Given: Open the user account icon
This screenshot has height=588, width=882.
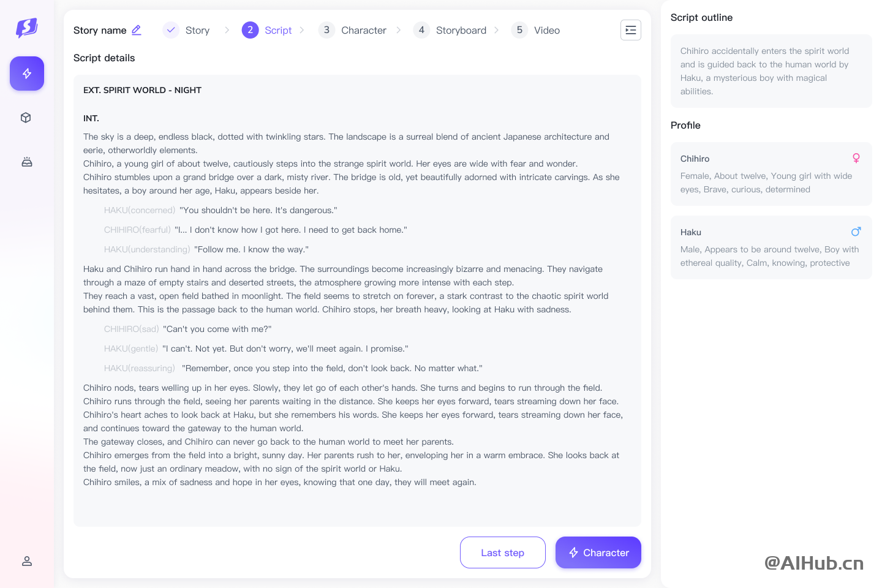Looking at the screenshot, I should click(x=27, y=561).
